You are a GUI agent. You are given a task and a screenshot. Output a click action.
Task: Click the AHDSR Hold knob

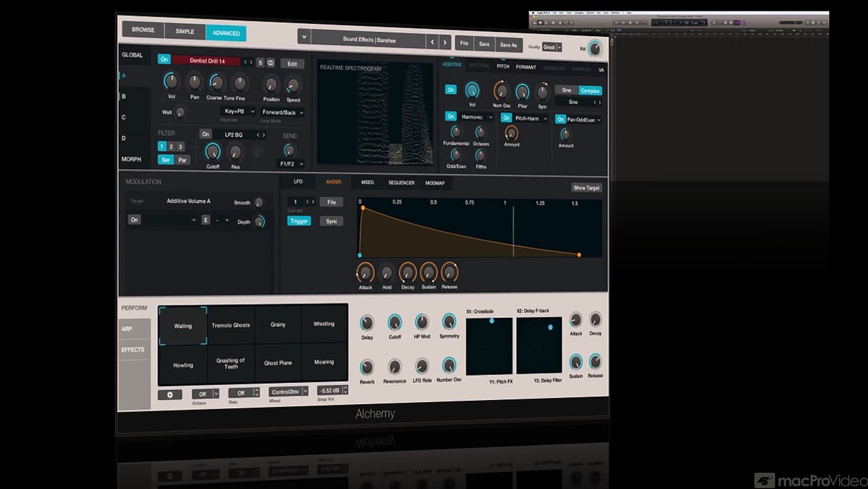click(x=386, y=273)
